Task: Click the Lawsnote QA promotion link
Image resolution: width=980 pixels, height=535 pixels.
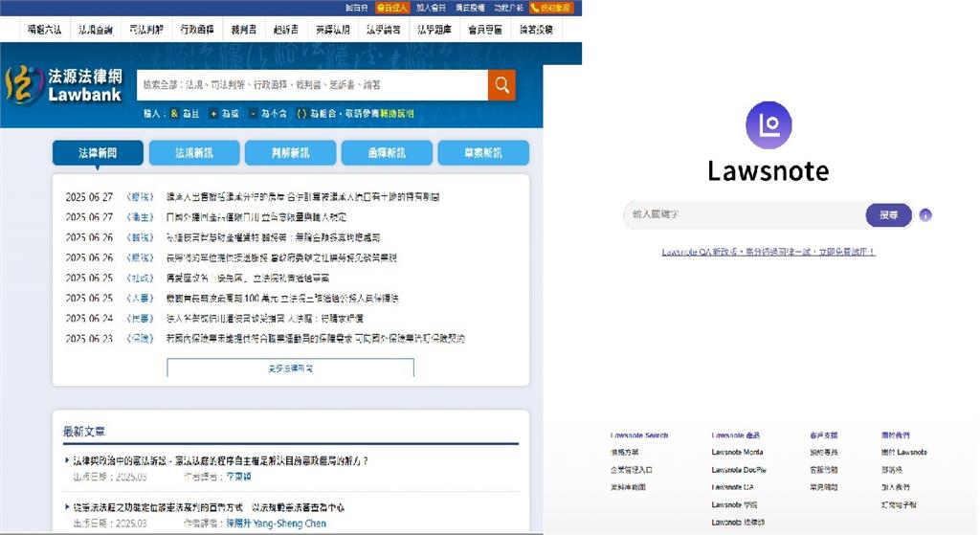Action: 768,252
